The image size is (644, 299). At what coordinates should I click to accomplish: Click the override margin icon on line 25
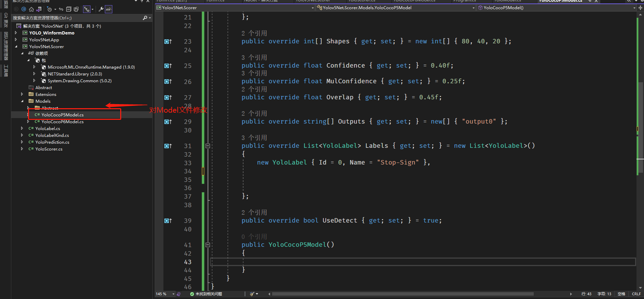click(x=168, y=66)
